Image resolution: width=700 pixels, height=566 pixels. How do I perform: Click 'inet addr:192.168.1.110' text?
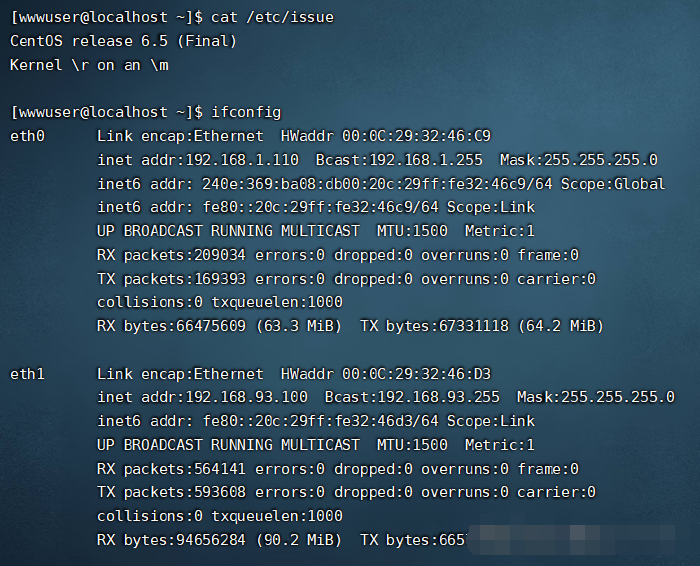coord(198,160)
